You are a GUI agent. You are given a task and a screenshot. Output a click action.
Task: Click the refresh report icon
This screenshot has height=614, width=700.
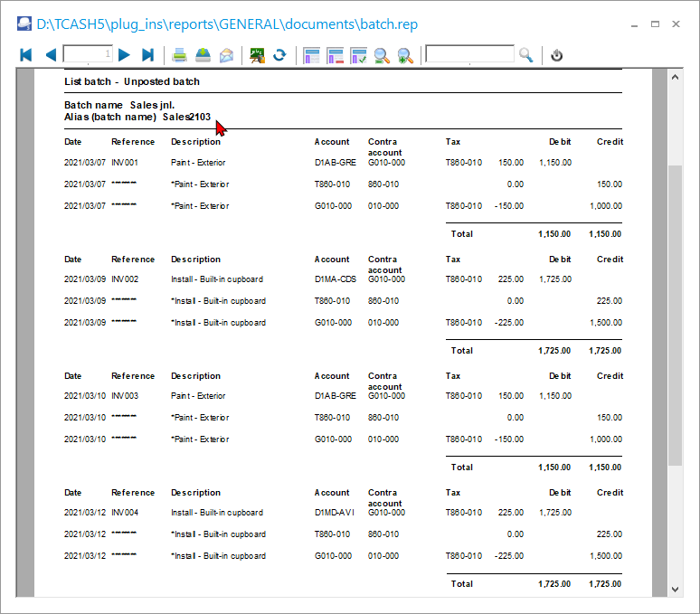point(280,55)
